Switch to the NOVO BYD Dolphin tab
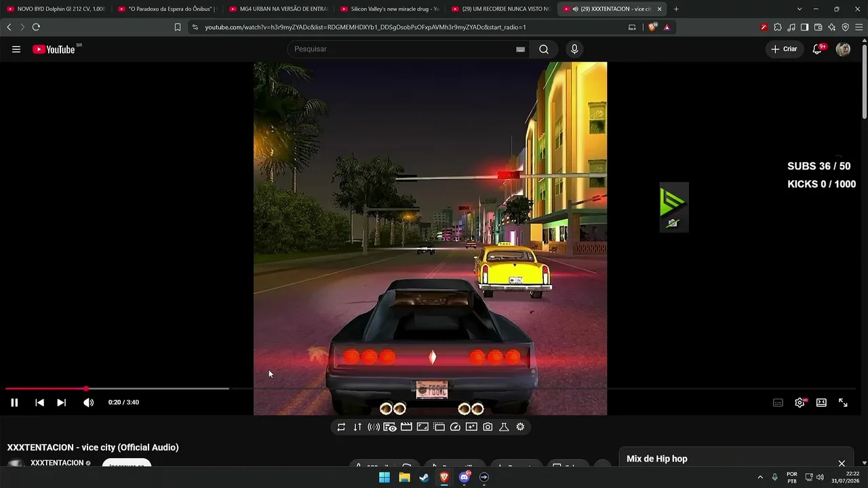This screenshot has height=488, width=868. pyautogui.click(x=56, y=9)
